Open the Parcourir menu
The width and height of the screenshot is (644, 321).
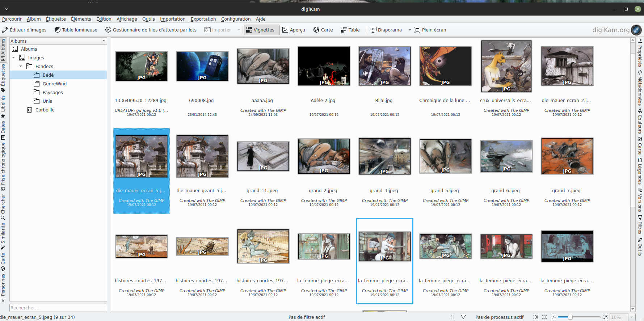point(12,19)
